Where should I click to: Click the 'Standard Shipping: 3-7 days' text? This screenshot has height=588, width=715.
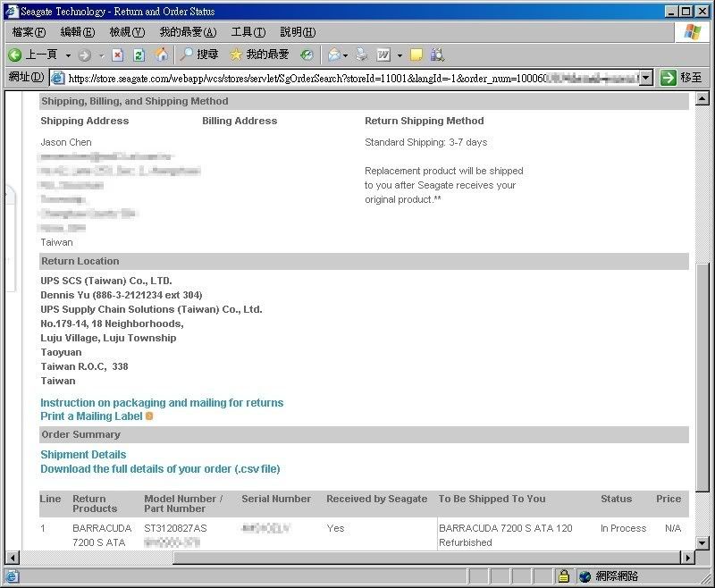426,142
